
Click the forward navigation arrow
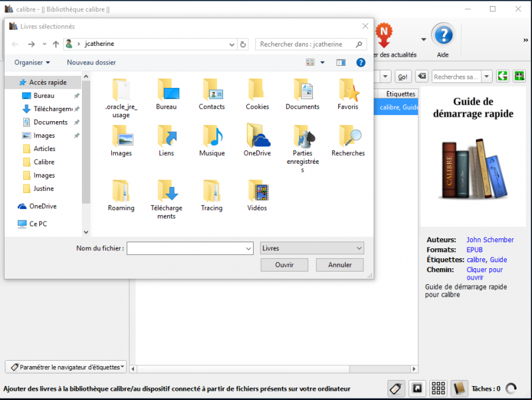click(31, 44)
